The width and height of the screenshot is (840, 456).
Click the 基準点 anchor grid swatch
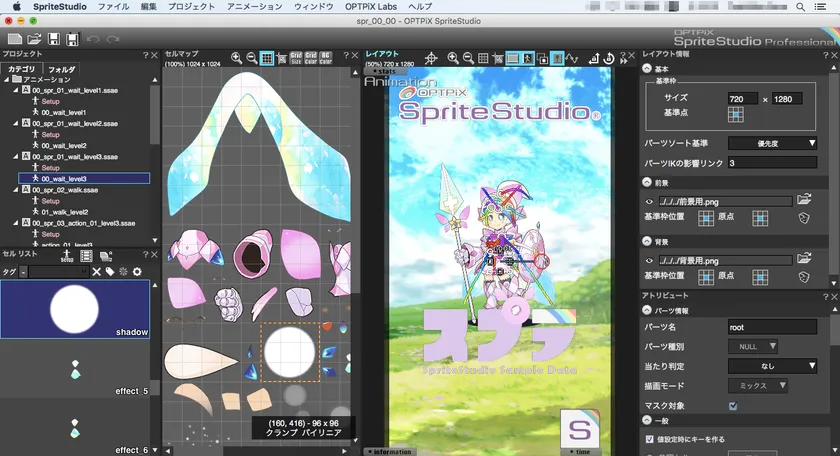735,115
